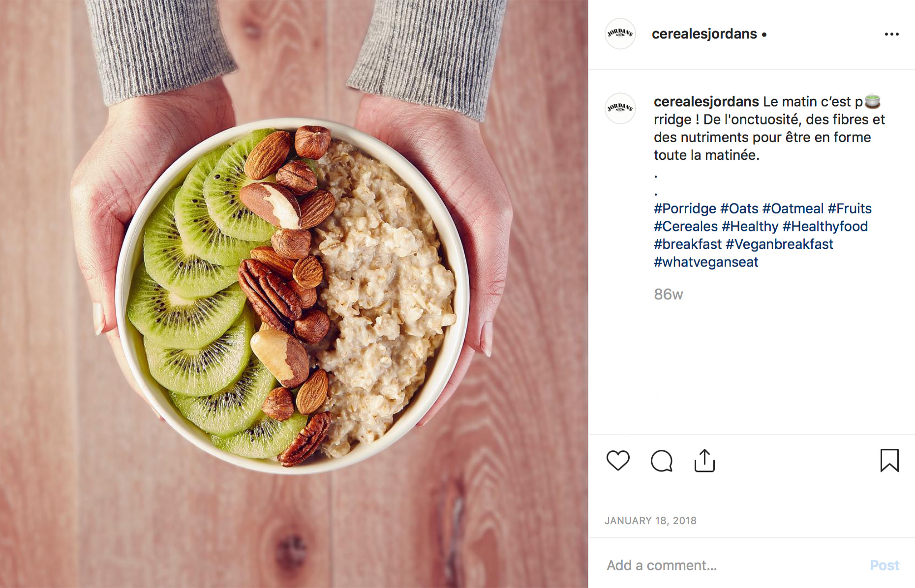Share the post using the upload arrow icon
The height and width of the screenshot is (588, 915).
pos(704,461)
